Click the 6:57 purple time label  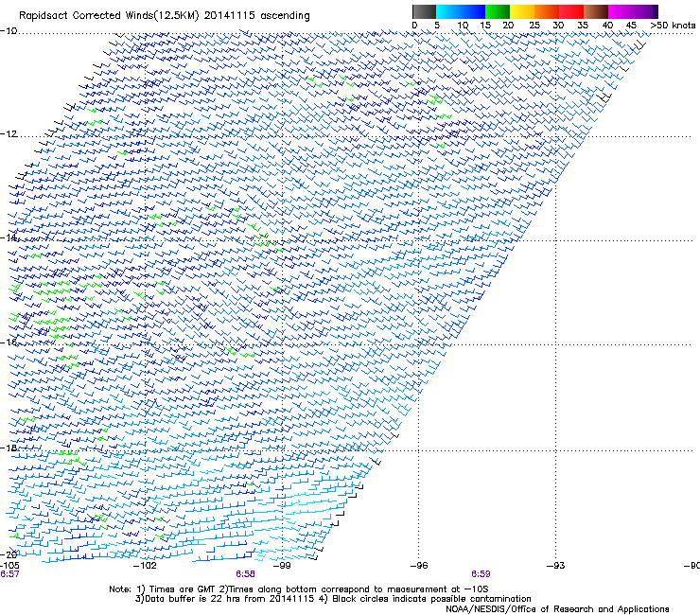click(9, 574)
